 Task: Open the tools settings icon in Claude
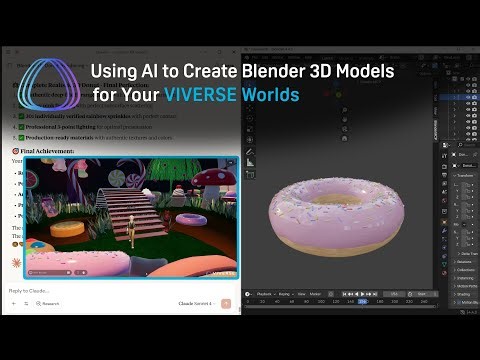pyautogui.click(x=26, y=304)
